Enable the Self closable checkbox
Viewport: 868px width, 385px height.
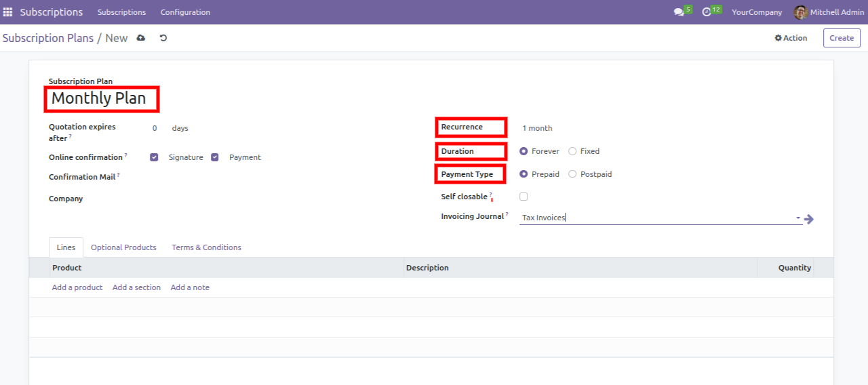click(524, 197)
